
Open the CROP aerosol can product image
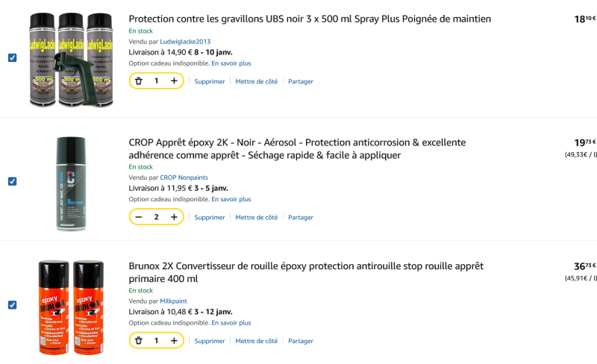tap(66, 183)
